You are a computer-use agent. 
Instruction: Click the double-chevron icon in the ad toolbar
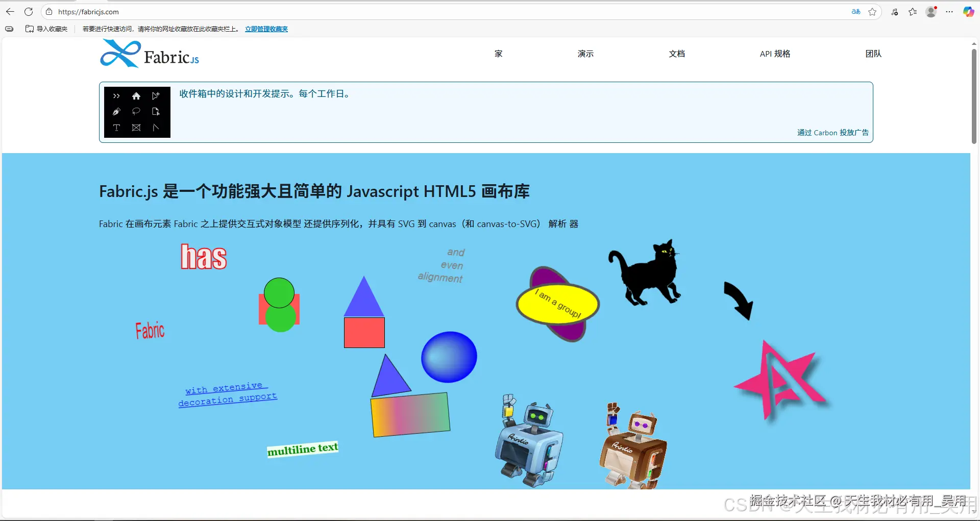click(116, 95)
